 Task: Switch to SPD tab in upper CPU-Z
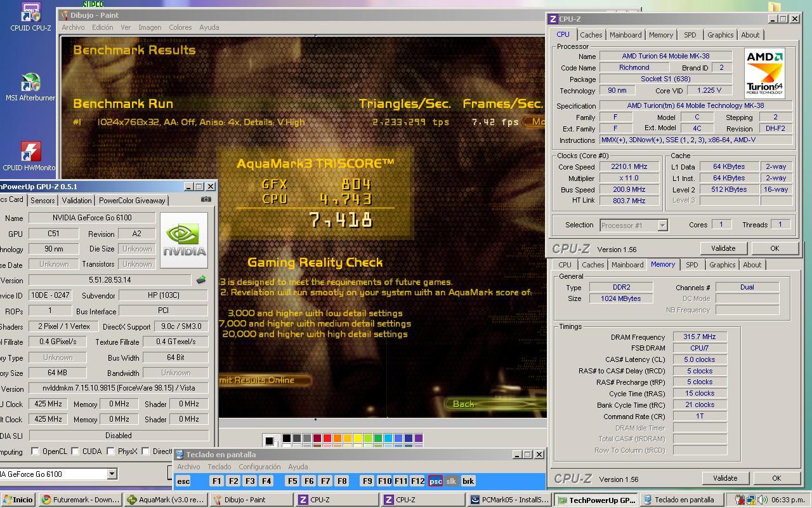click(690, 35)
